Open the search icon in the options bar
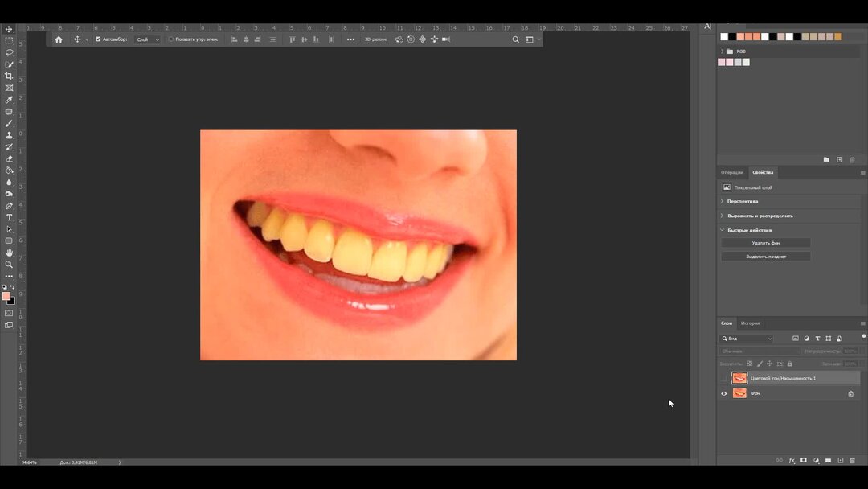 515,39
